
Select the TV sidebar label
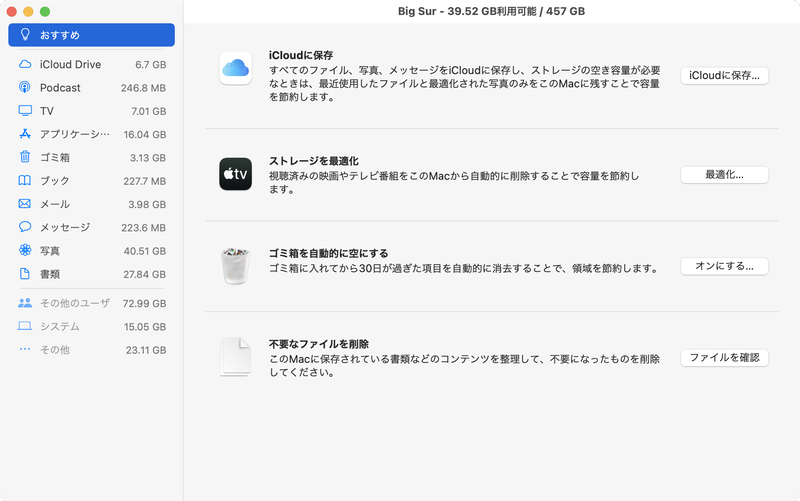pyautogui.click(x=46, y=111)
